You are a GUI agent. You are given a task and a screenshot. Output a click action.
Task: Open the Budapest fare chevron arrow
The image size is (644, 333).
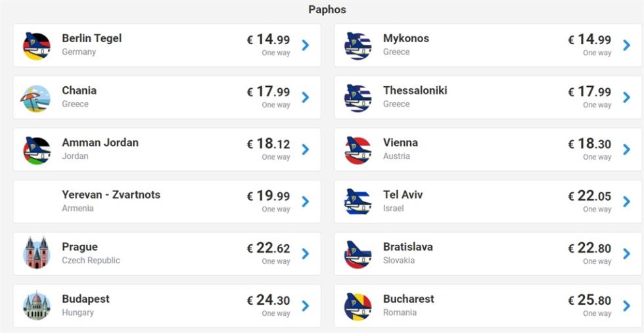coord(305,306)
